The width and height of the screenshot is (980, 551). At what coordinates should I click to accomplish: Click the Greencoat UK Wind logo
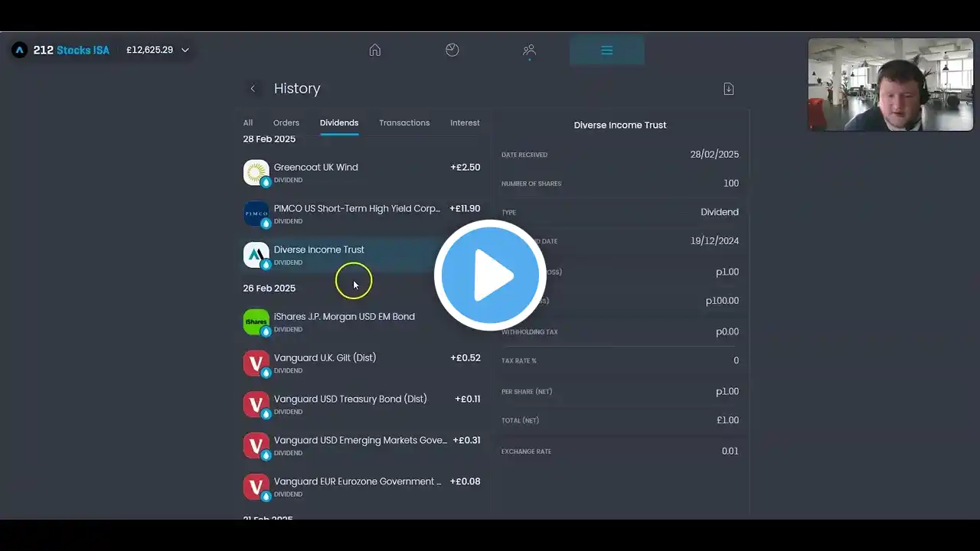[x=256, y=172]
